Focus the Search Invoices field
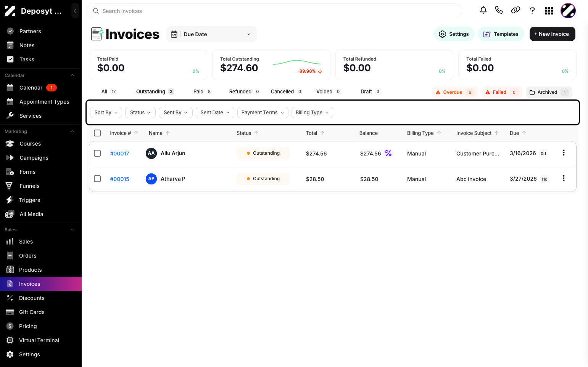Image resolution: width=588 pixels, height=367 pixels. click(x=274, y=11)
